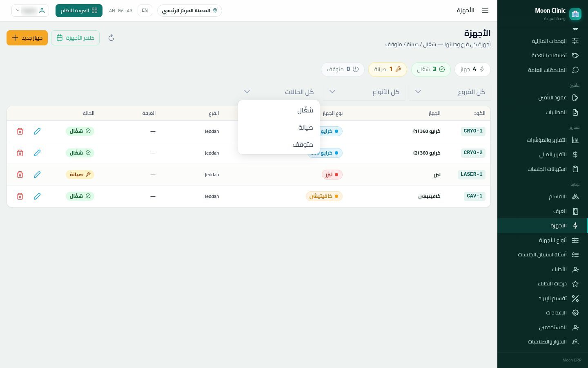Open الأجهزة sidebar menu item
The image size is (588, 368).
[x=542, y=226]
